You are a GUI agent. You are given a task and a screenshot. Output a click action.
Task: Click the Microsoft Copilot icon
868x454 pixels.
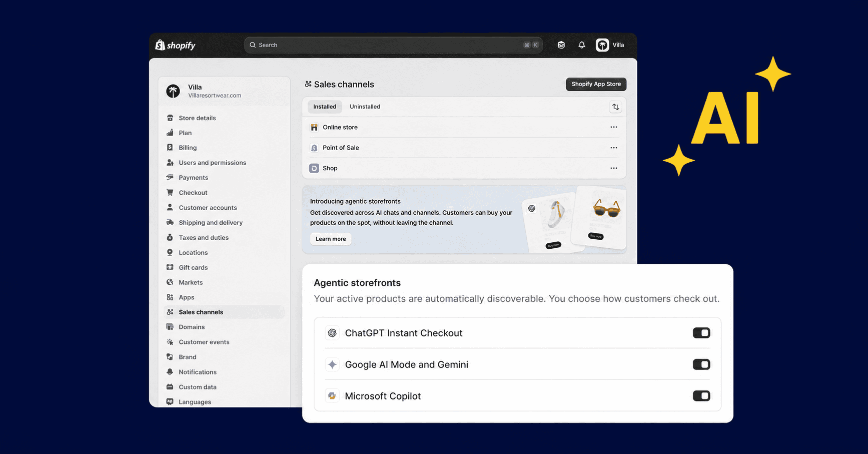(332, 395)
